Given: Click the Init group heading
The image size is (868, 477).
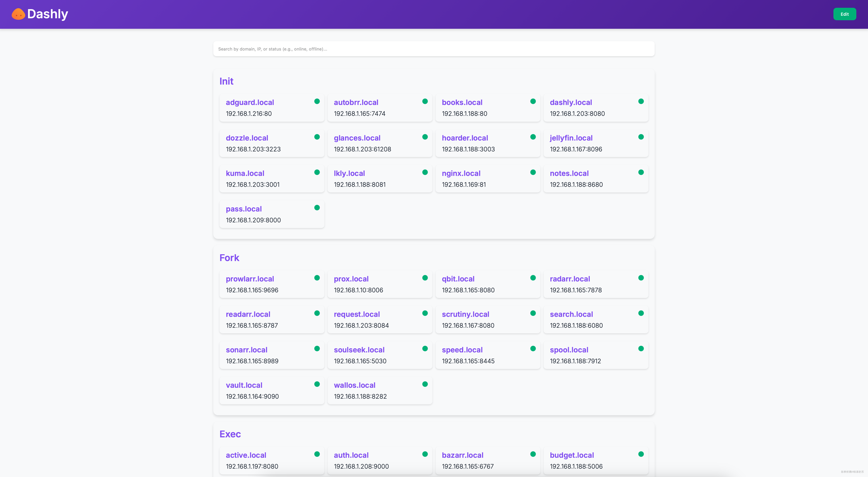Looking at the screenshot, I should pos(226,81).
